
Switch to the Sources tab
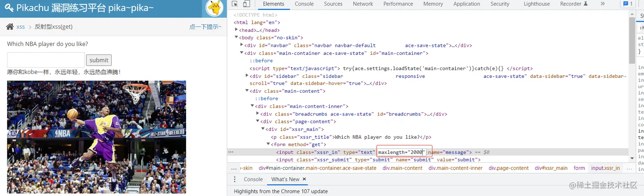[x=333, y=4]
